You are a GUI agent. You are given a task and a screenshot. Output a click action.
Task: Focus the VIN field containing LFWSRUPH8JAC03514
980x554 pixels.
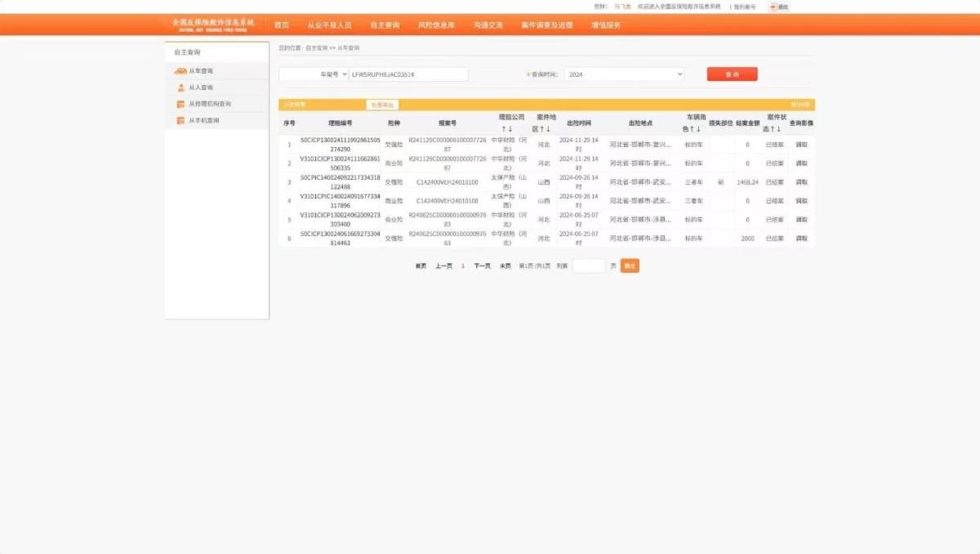[x=408, y=74]
